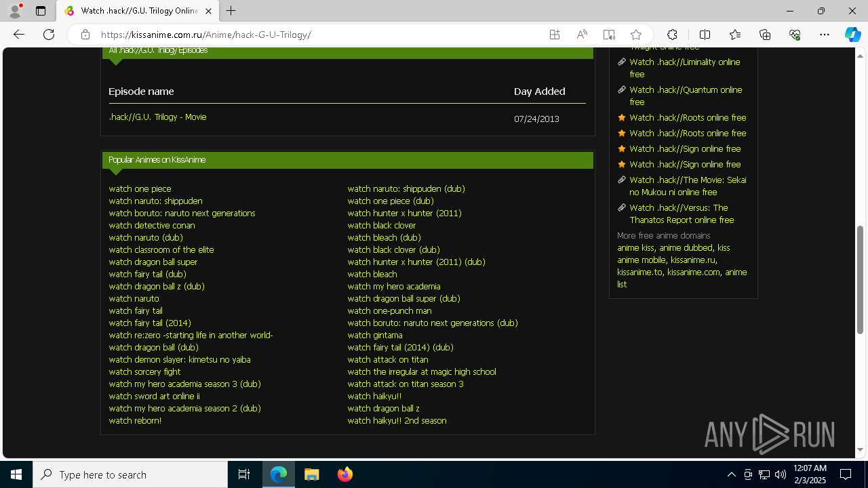Open the browser profile avatar
Image resolution: width=868 pixels, height=488 pixels.
[x=15, y=11]
